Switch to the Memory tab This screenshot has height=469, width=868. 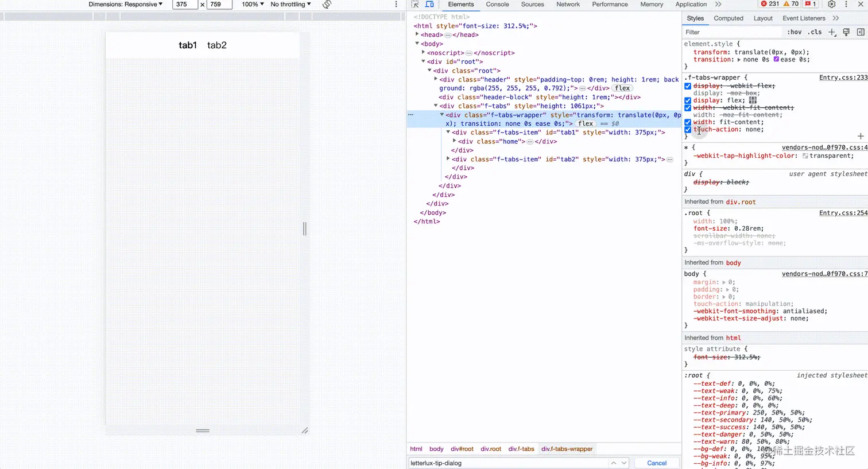click(652, 4)
